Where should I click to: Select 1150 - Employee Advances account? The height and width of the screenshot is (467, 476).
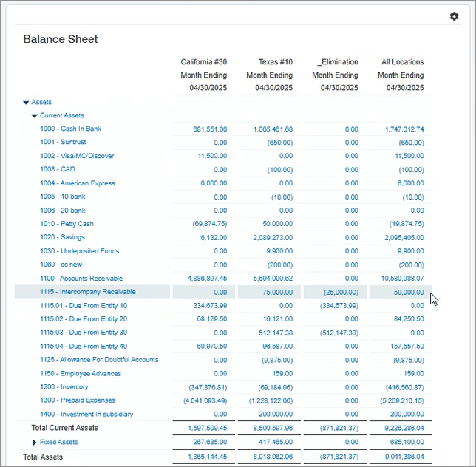[x=81, y=374]
